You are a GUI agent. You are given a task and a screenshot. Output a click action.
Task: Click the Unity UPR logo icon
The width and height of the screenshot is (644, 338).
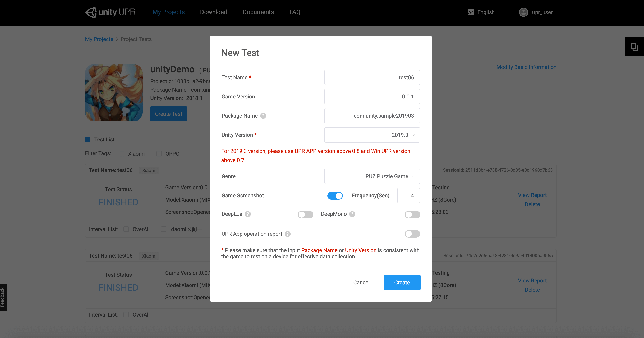point(91,12)
